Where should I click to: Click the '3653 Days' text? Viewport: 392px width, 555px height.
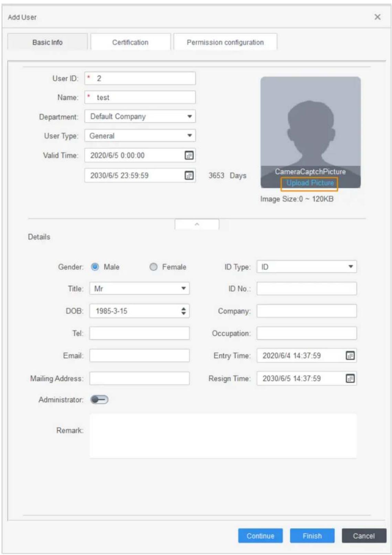pyautogui.click(x=227, y=176)
